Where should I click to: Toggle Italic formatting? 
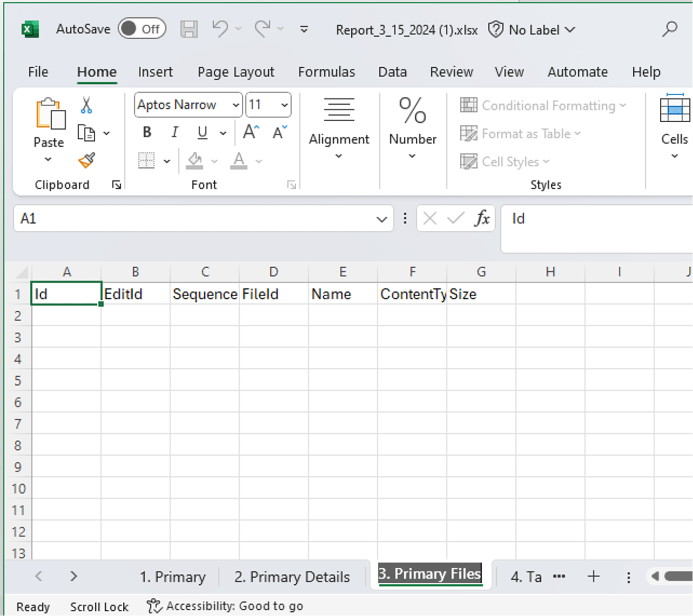[175, 132]
